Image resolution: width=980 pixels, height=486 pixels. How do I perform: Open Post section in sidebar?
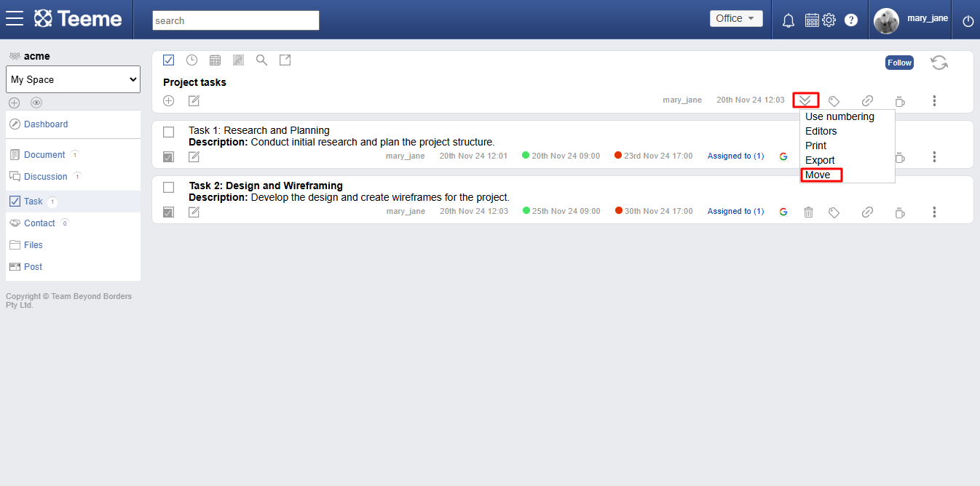(33, 267)
